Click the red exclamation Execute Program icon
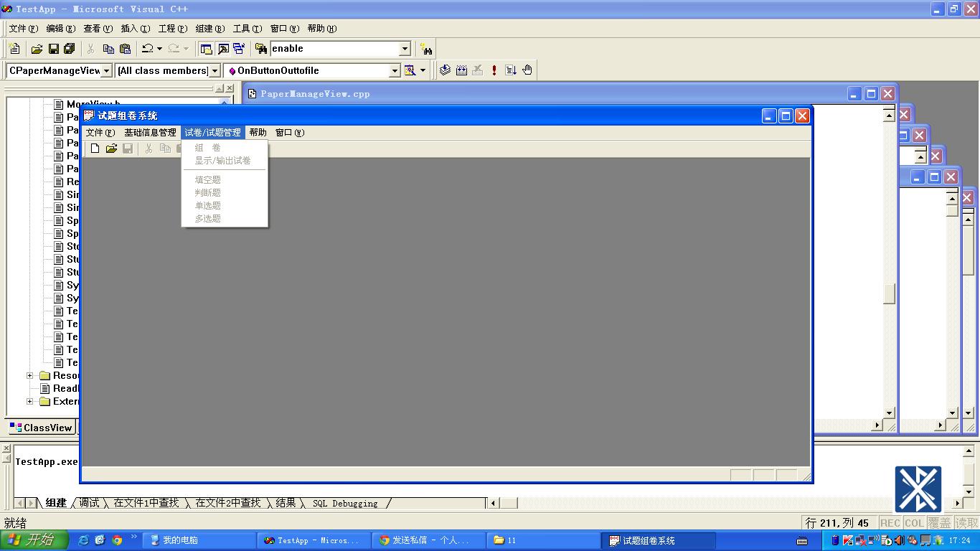Viewport: 980px width, 551px height. tap(494, 70)
